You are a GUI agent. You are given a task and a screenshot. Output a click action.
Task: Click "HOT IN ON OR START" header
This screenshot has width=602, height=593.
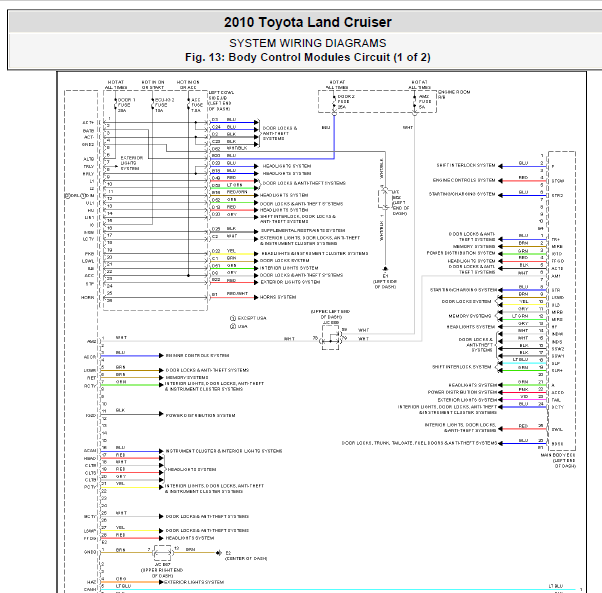(153, 85)
